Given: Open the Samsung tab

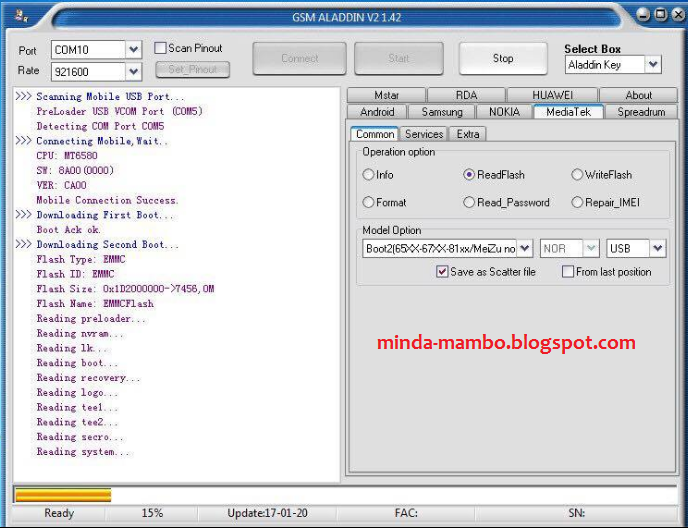Looking at the screenshot, I should click(x=442, y=112).
